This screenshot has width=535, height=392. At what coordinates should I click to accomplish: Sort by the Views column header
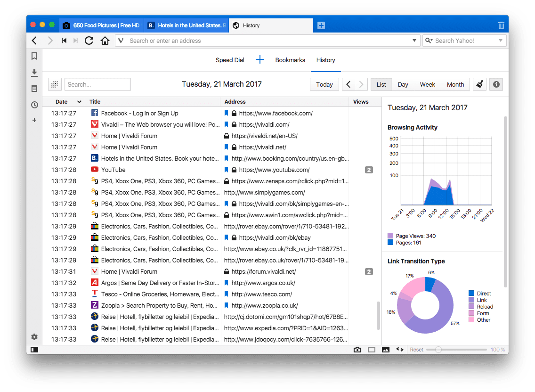click(365, 102)
